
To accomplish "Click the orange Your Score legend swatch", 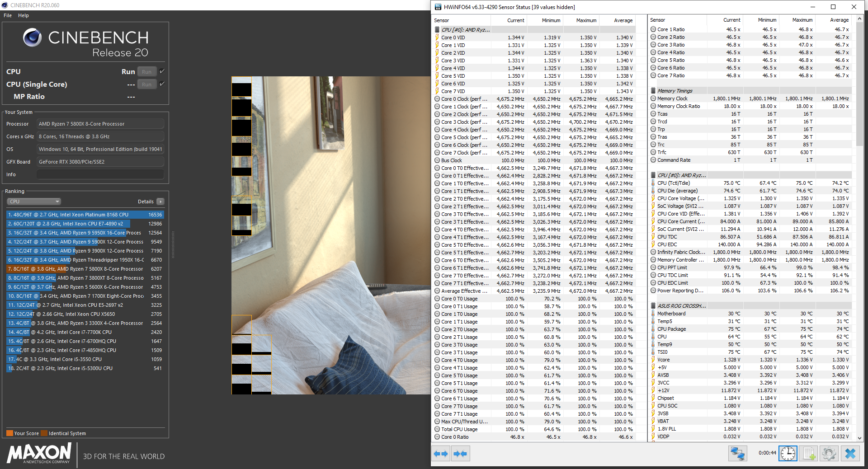I will 9,433.
